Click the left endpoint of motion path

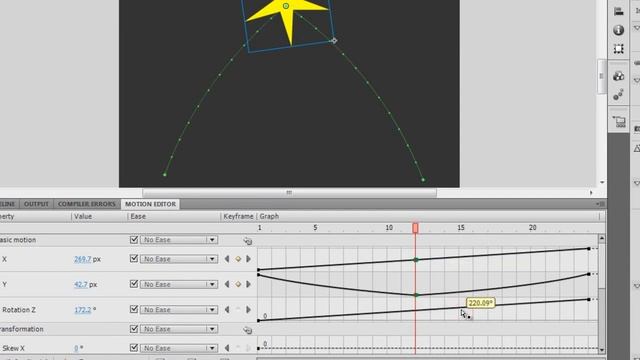[165, 175]
